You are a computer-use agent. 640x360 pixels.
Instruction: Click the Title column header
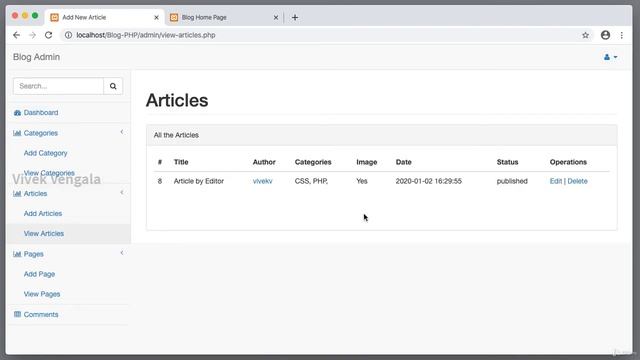coord(181,162)
